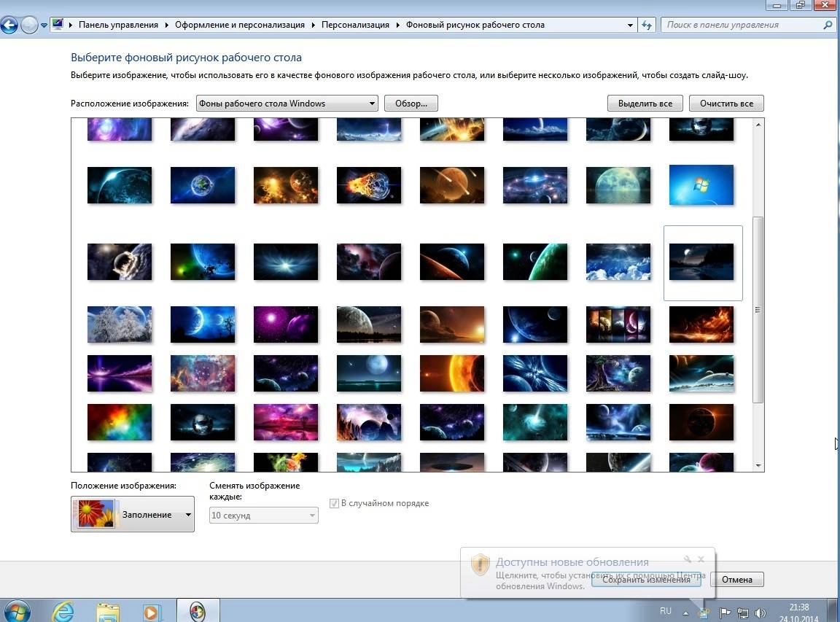
Task: Close the updates notification balloon
Action: pyautogui.click(x=701, y=559)
